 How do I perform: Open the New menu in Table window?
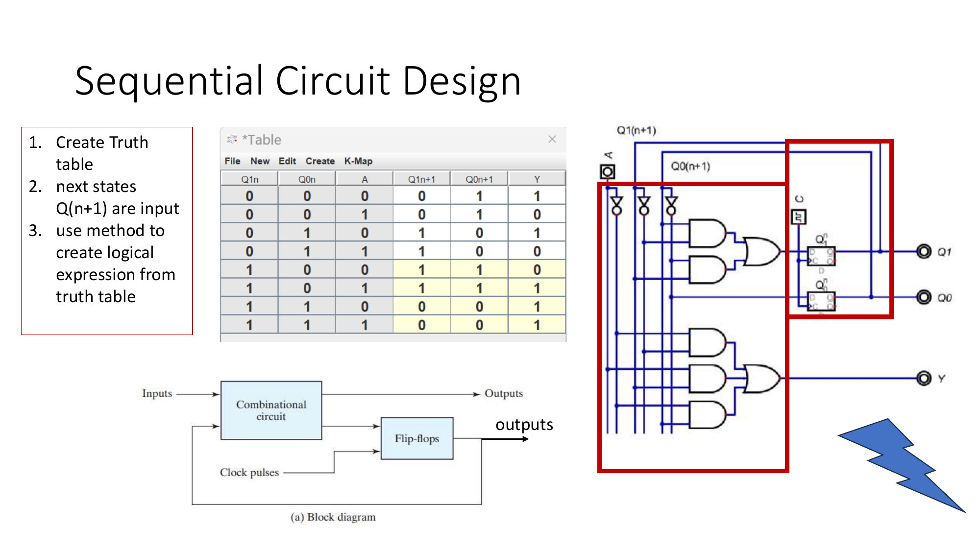tap(260, 161)
